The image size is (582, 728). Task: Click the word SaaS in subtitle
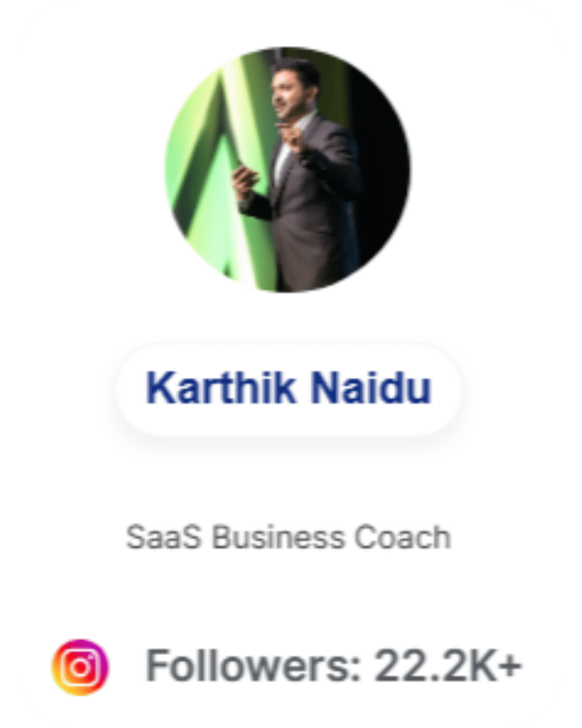point(164,538)
